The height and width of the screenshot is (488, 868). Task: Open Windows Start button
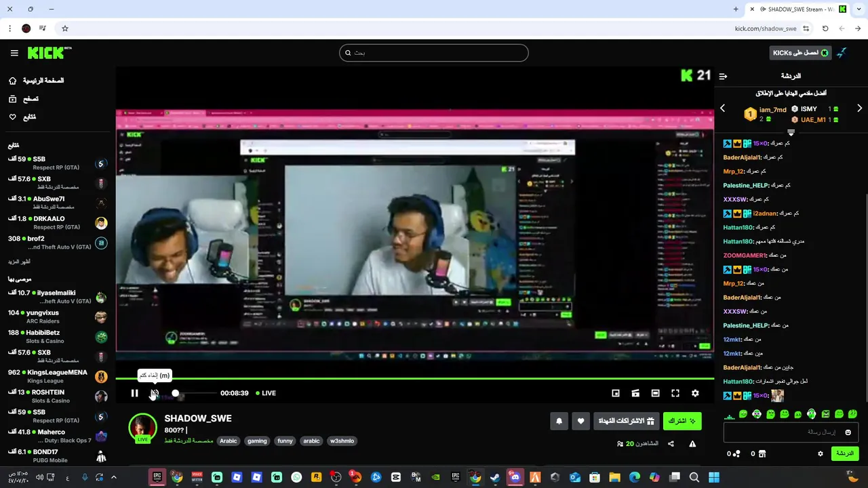coord(714,477)
